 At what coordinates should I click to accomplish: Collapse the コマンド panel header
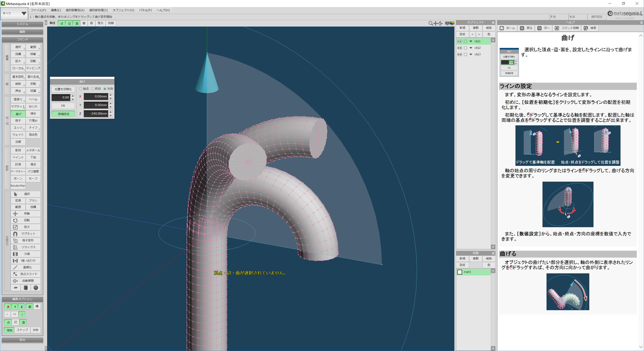click(22, 40)
